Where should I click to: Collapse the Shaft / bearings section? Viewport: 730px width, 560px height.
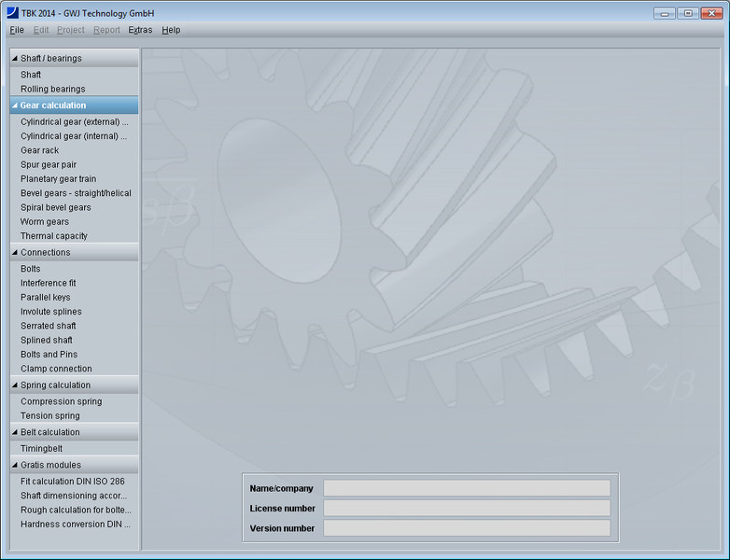[14, 58]
